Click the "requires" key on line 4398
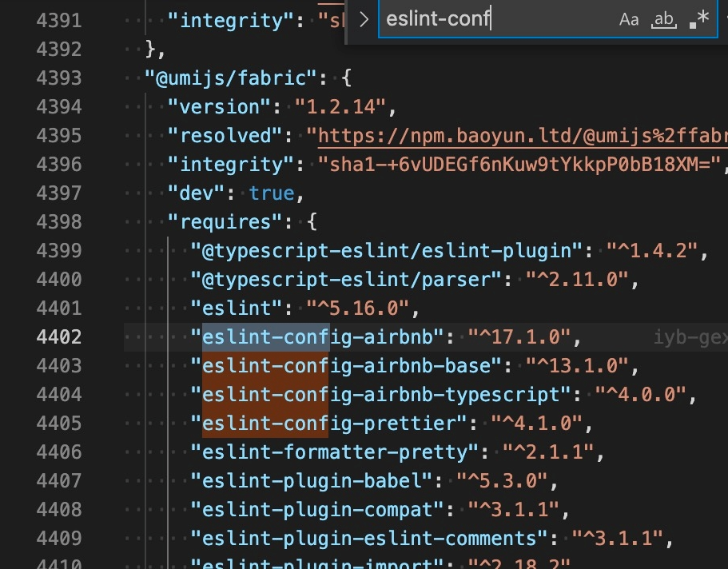 click(x=225, y=221)
